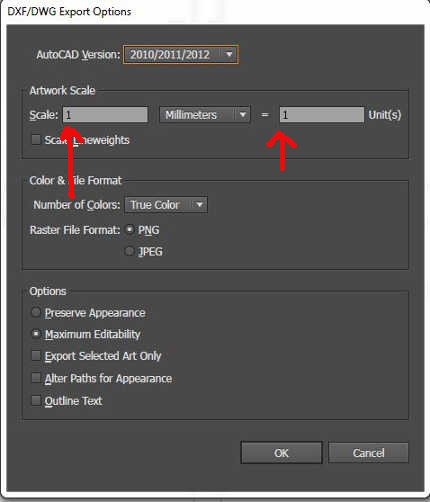Choose the Maximum Editability option

(x=36, y=334)
